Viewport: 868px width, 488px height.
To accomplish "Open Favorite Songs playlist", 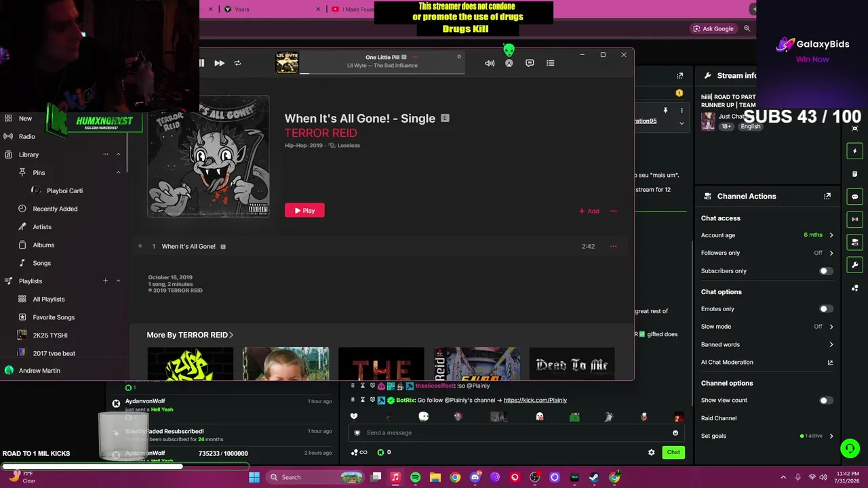I will pos(54,317).
